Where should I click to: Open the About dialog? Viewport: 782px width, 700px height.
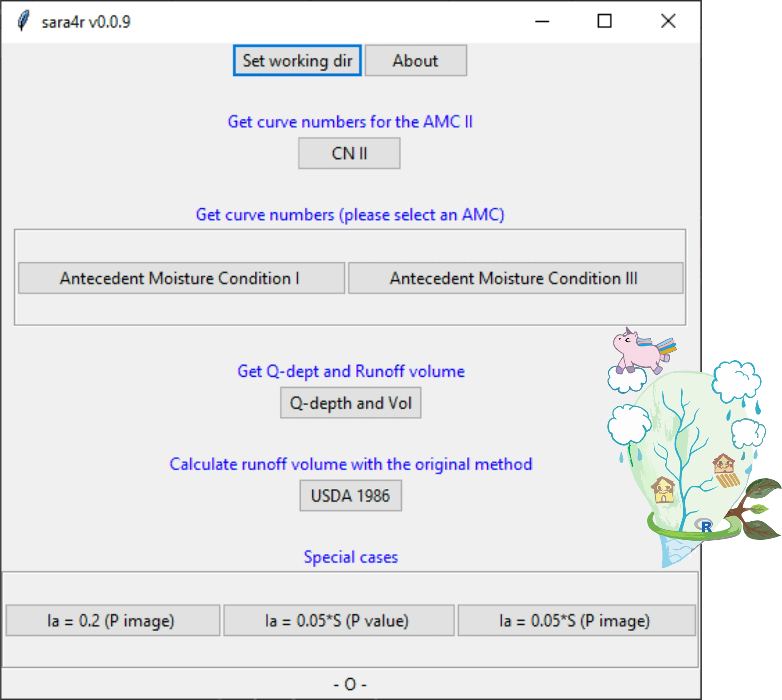coord(415,61)
